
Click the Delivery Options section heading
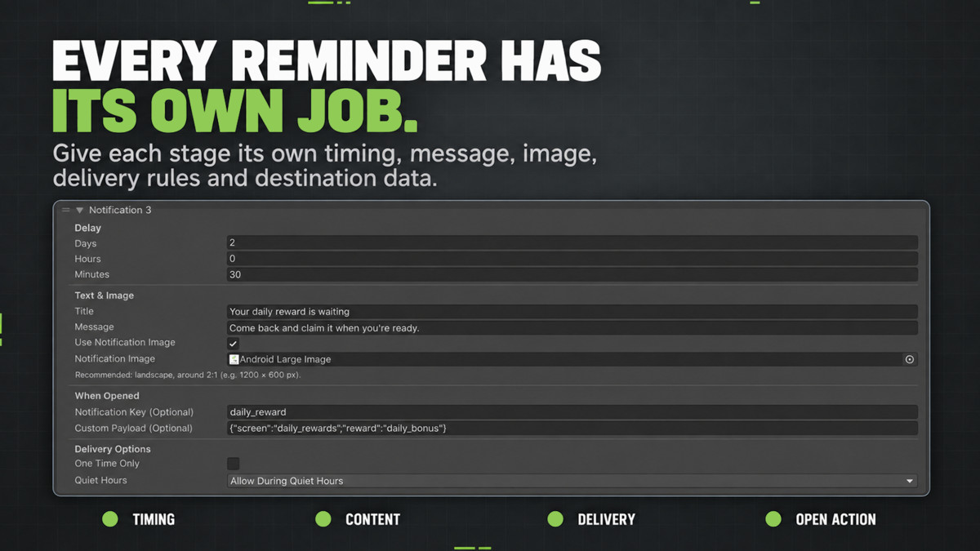click(113, 449)
